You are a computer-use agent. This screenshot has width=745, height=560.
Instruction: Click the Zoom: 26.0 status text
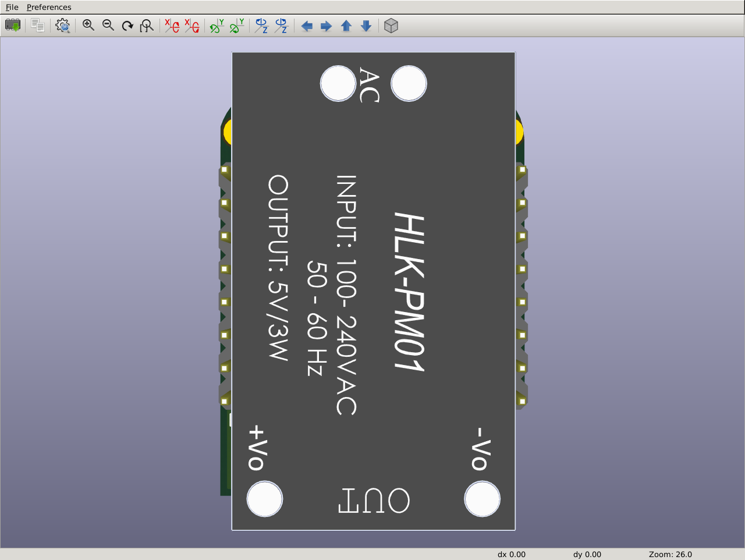coord(670,554)
